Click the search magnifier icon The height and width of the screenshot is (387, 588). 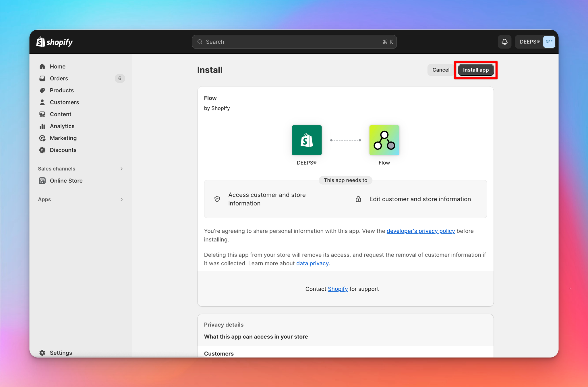(x=200, y=42)
